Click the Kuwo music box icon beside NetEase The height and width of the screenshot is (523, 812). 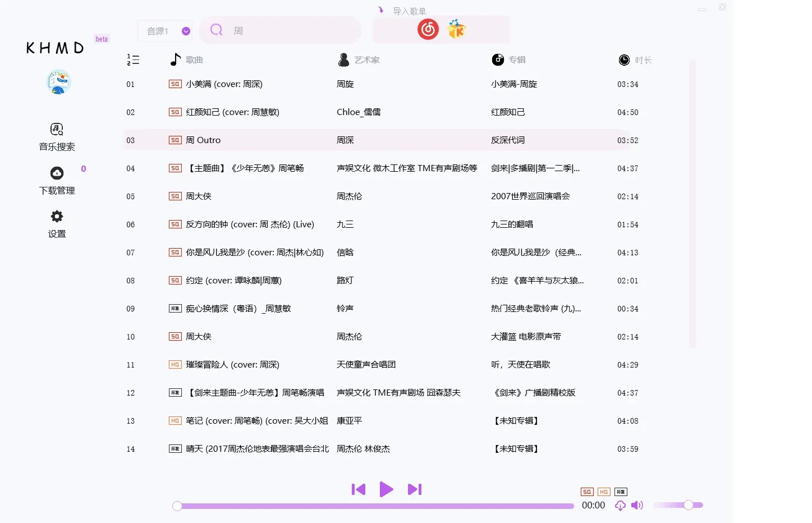click(x=456, y=29)
